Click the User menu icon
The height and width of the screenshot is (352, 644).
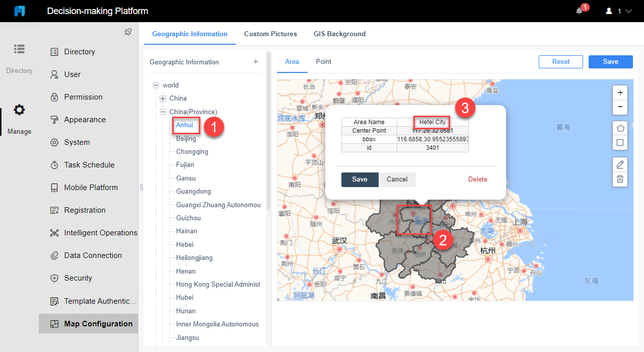(x=54, y=74)
